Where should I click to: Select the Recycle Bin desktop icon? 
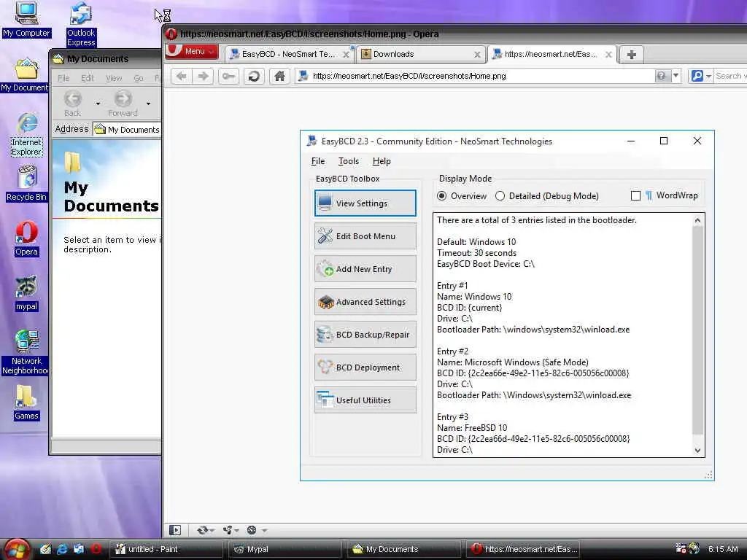[27, 183]
